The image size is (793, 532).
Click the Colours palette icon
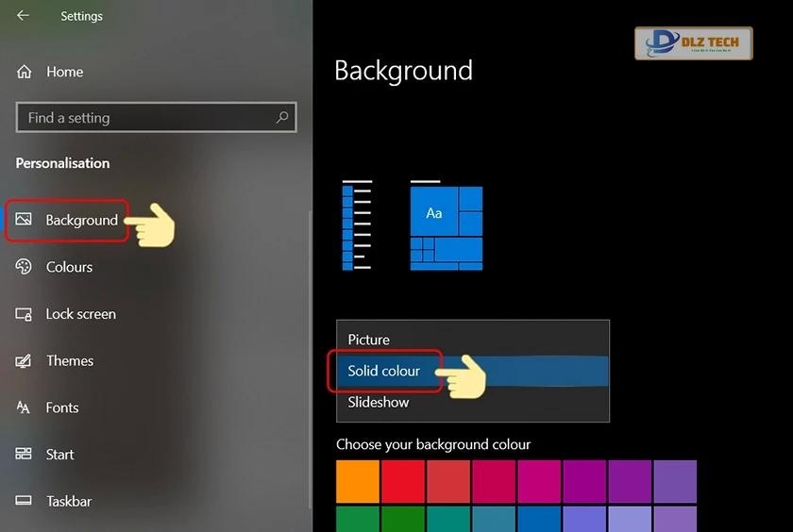[25, 267]
